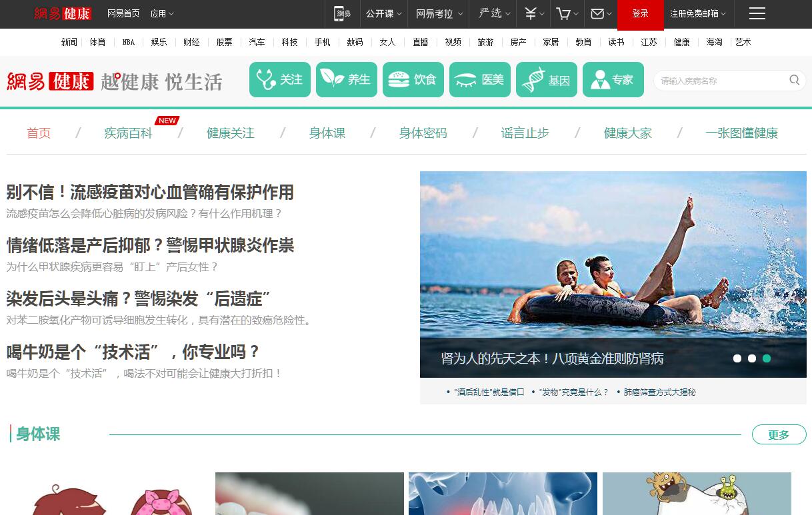This screenshot has width=812, height=515.
Task: Click the NetEase mobile app phone icon
Action: (x=342, y=14)
